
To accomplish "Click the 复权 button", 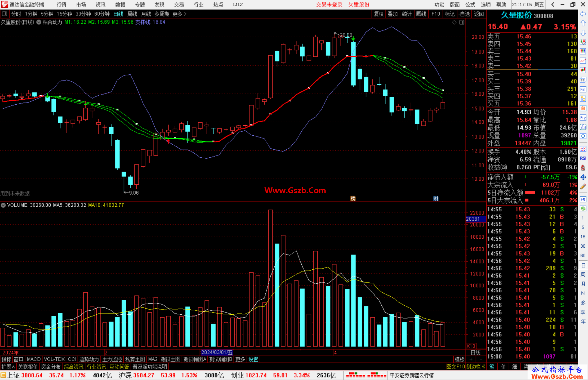I will click(x=379, y=14).
